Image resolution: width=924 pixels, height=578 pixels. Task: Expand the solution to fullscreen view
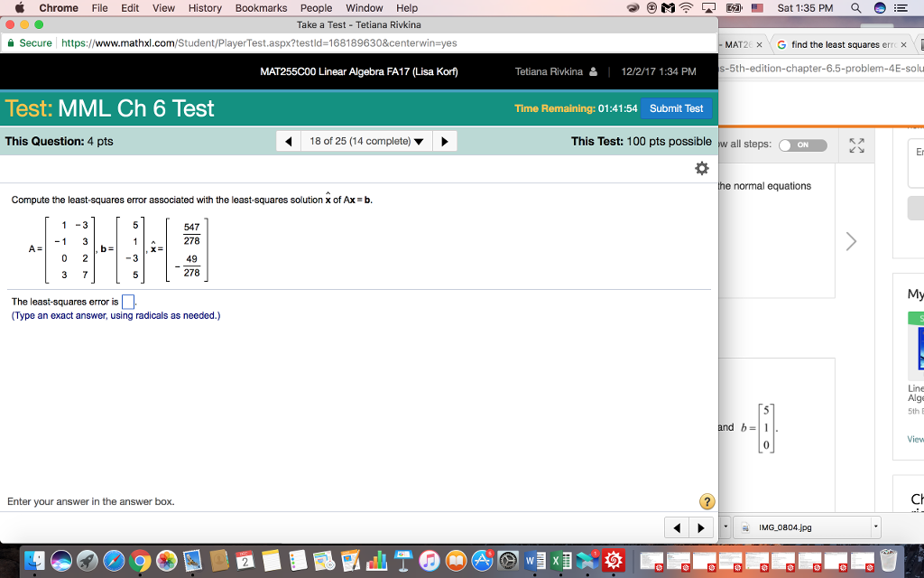click(856, 145)
